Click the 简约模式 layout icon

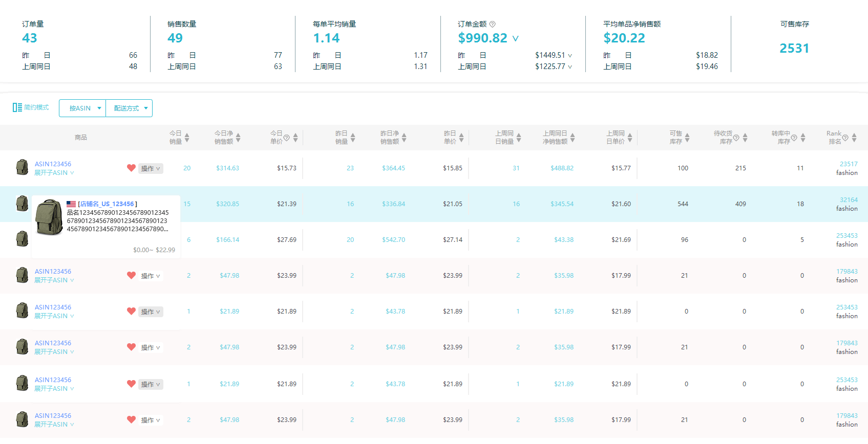(x=17, y=107)
